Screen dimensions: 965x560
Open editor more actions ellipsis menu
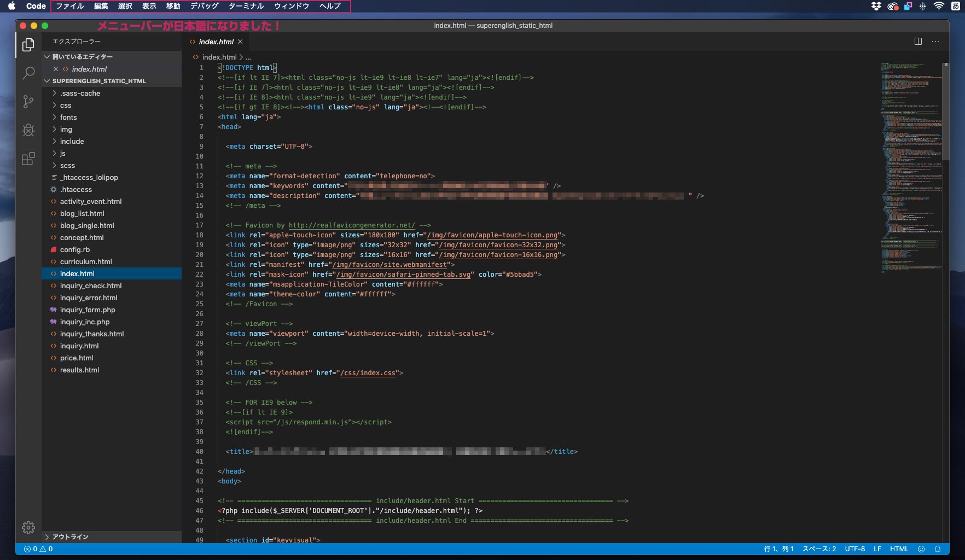click(935, 42)
